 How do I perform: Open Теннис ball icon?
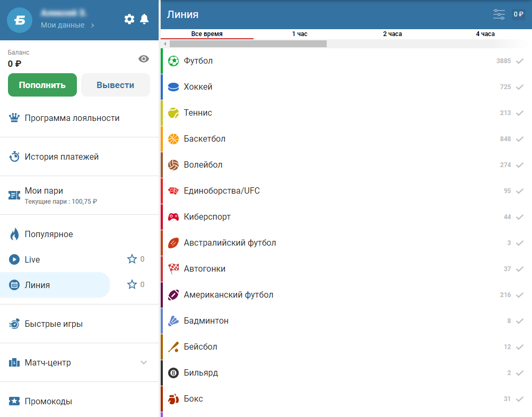click(173, 113)
